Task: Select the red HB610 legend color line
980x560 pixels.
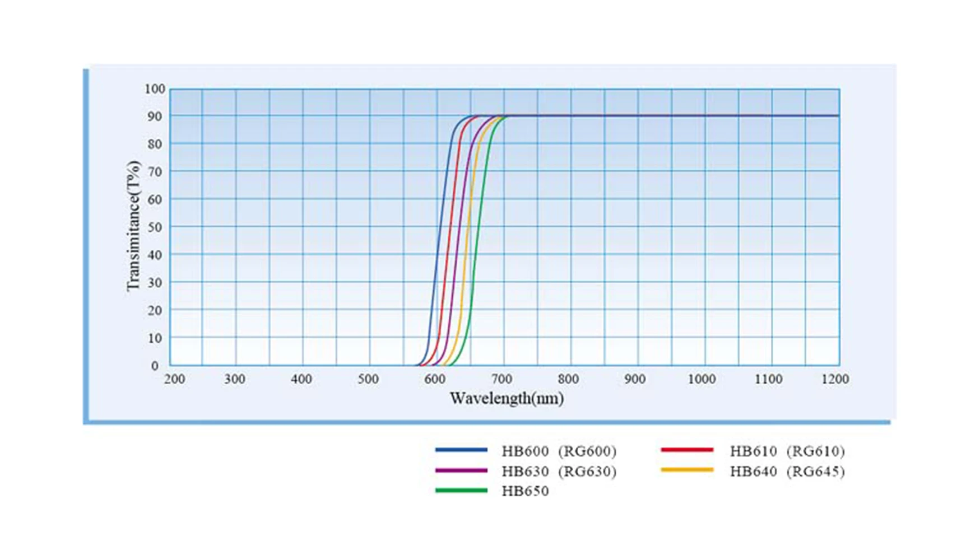Action: (x=688, y=450)
